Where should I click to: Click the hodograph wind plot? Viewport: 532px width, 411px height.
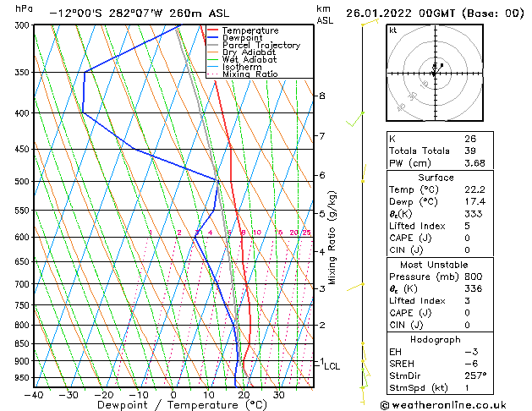click(x=435, y=73)
